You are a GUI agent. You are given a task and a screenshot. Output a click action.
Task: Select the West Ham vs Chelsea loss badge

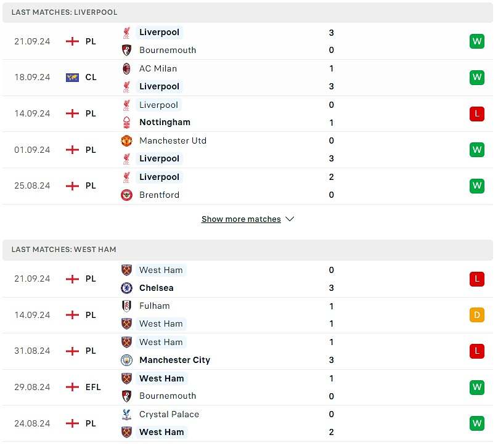pyautogui.click(x=476, y=279)
